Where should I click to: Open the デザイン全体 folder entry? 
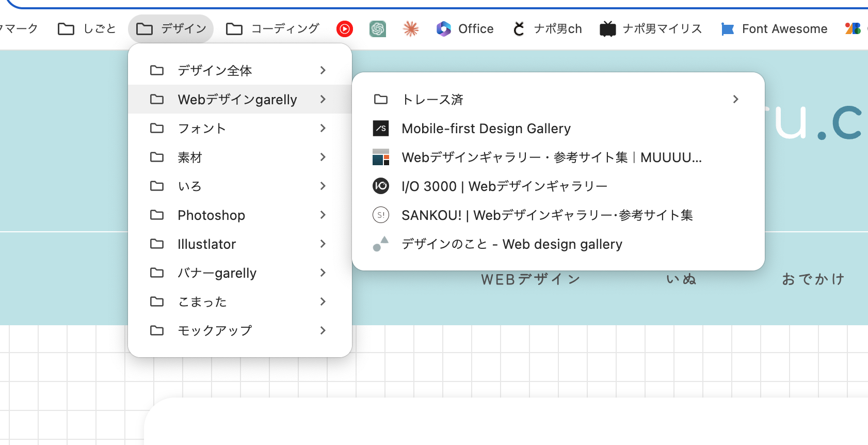(x=215, y=71)
